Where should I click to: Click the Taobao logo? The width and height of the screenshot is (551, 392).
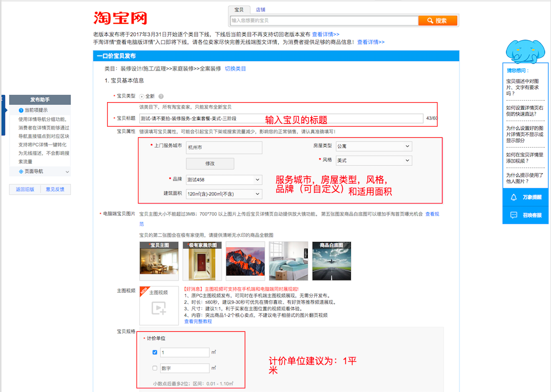[120, 18]
